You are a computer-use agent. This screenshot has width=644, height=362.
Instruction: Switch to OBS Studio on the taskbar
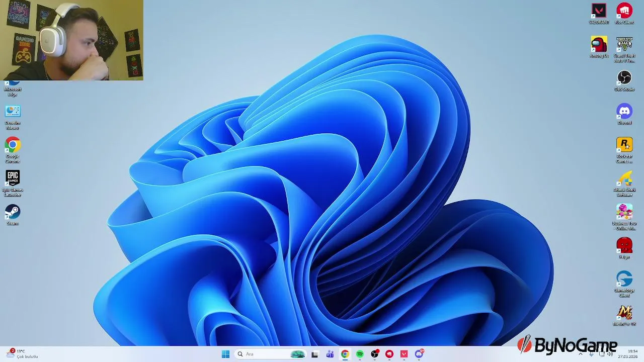click(x=374, y=354)
